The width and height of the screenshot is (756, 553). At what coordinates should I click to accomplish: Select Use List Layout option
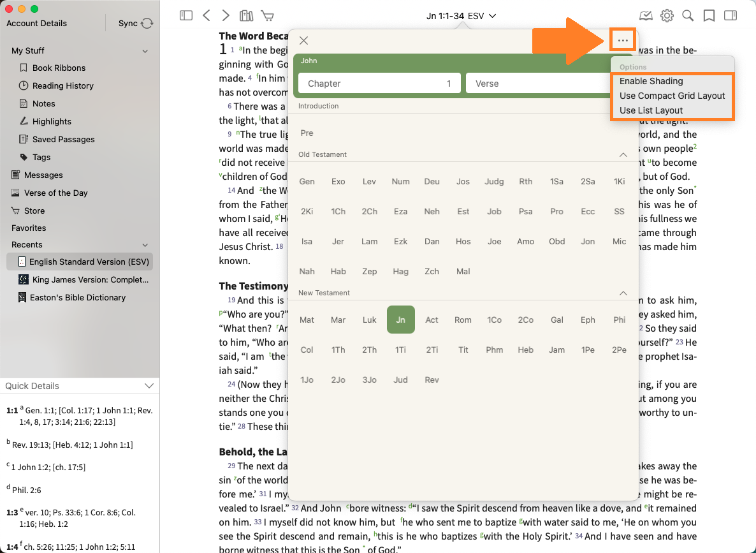[651, 110]
